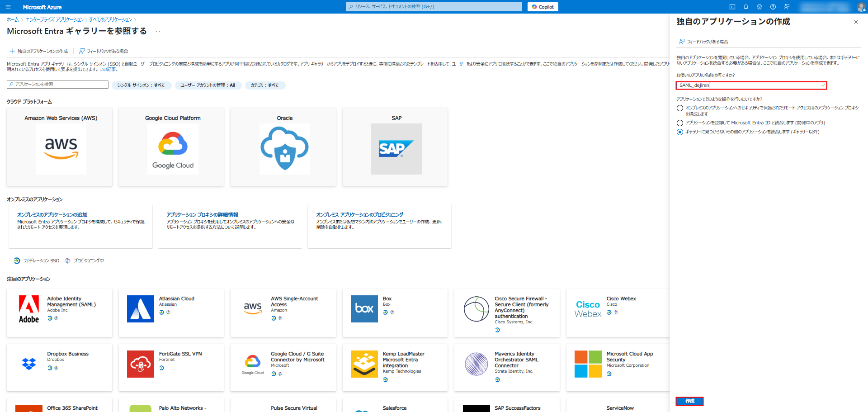Image resolution: width=868 pixels, height=412 pixels.
Task: Open the Cisco Webex app
Action: point(618,313)
